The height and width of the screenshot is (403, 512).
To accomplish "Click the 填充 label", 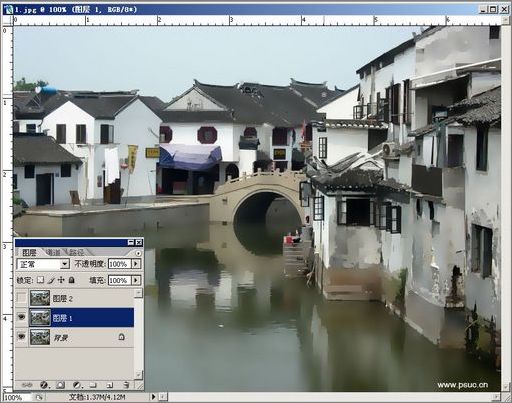I will 98,280.
